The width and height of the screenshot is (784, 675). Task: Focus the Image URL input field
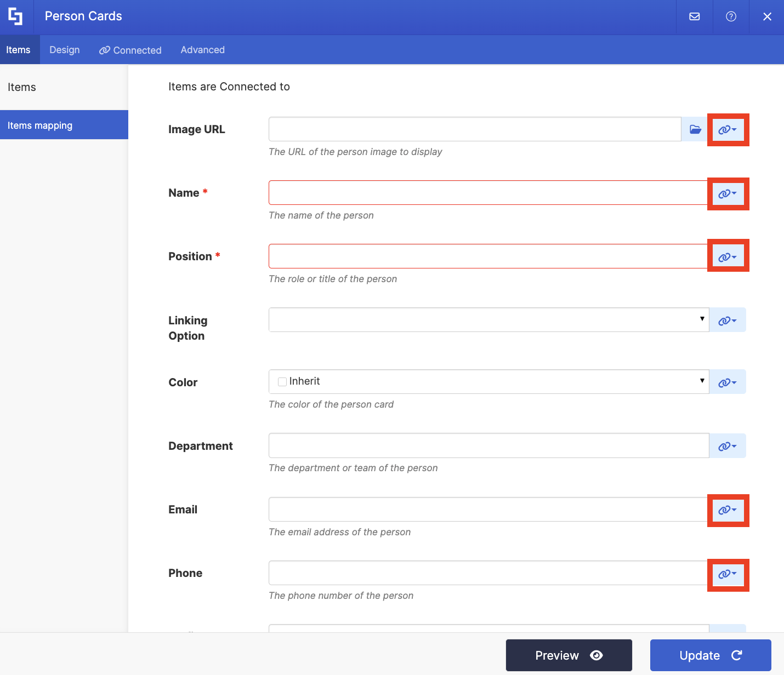(x=475, y=129)
